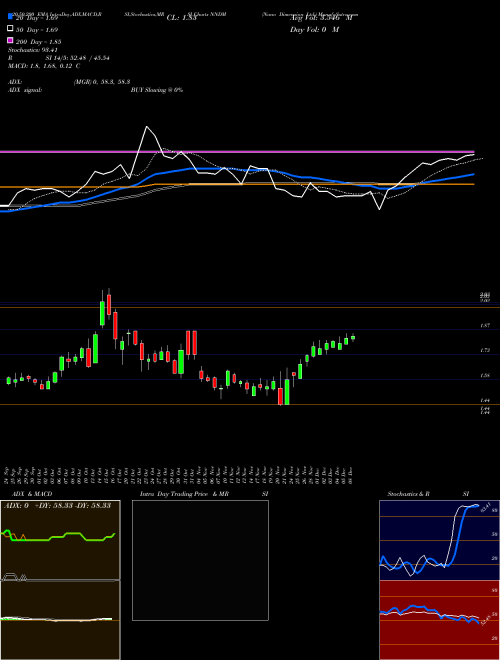The image size is (500, 660).
Task: Click the 'CL: 1.83' closing price label
Action: tap(181, 18)
